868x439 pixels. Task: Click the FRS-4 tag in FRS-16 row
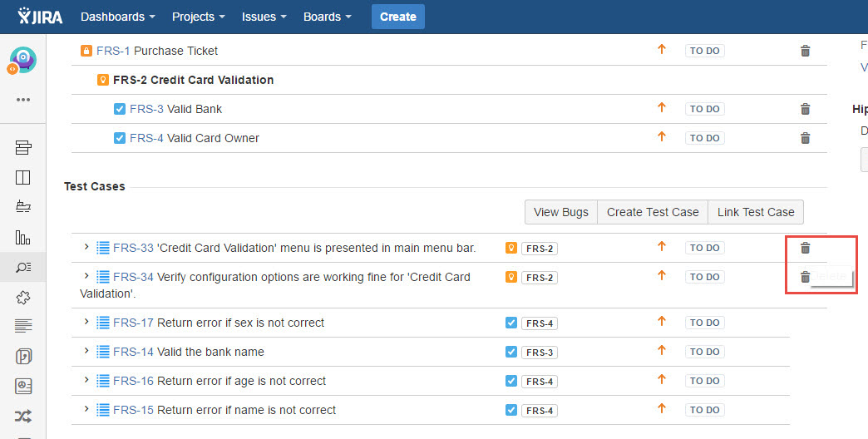540,382
